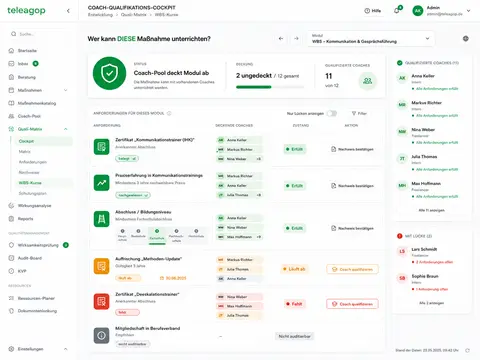Click the Wirkungsanalyse icon in the sidebar

click(11, 206)
